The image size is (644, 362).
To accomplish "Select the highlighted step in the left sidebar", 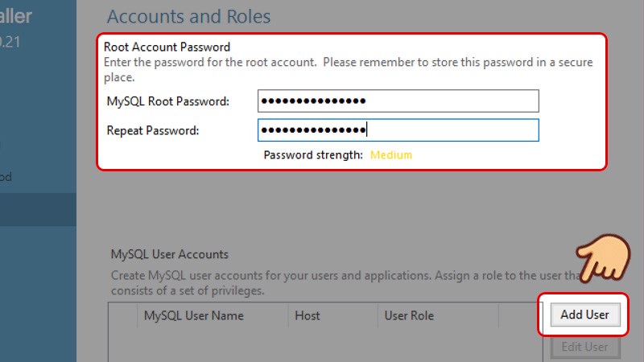I will 38,210.
